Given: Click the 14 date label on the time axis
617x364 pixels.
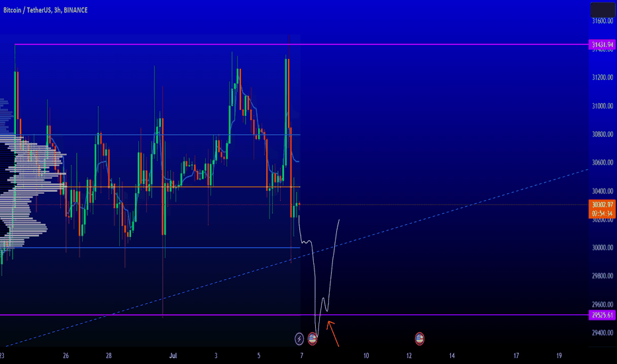Looking at the screenshot, I should 451,355.
